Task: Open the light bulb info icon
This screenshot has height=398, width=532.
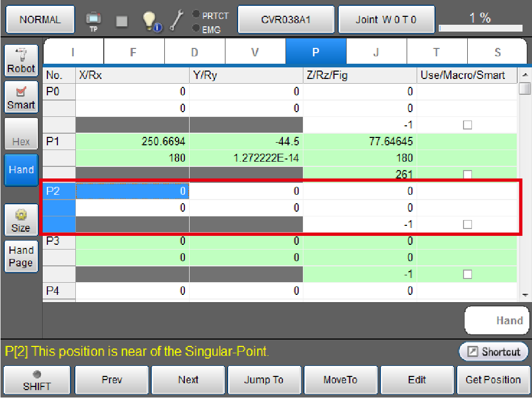Action: tap(152, 21)
